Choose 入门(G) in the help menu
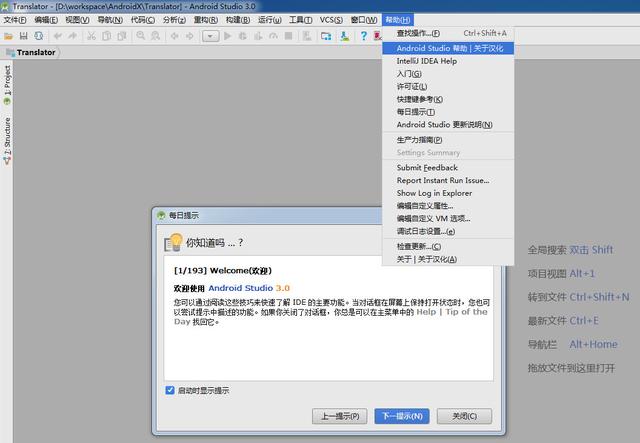The height and width of the screenshot is (443, 640). [448, 73]
